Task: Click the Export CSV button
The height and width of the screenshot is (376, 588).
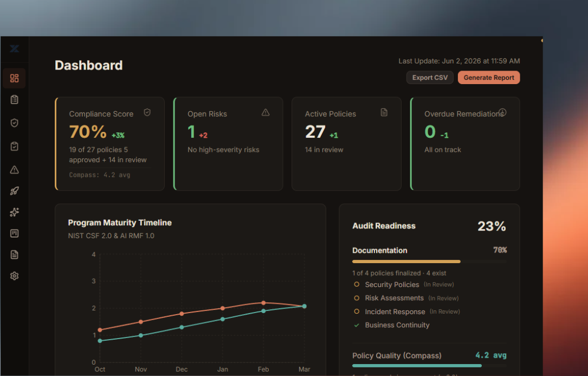Action: 430,78
